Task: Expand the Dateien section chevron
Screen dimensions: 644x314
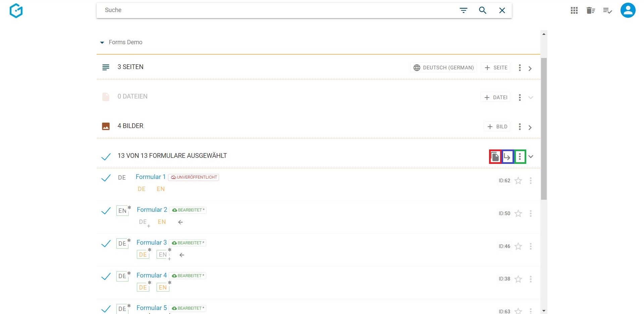Action: click(x=531, y=98)
